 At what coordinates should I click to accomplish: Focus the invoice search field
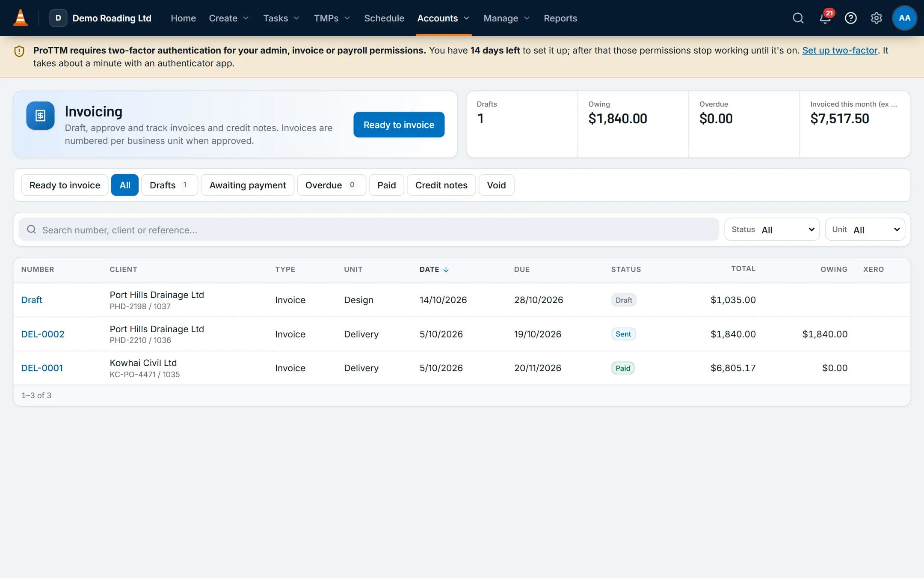coord(369,229)
